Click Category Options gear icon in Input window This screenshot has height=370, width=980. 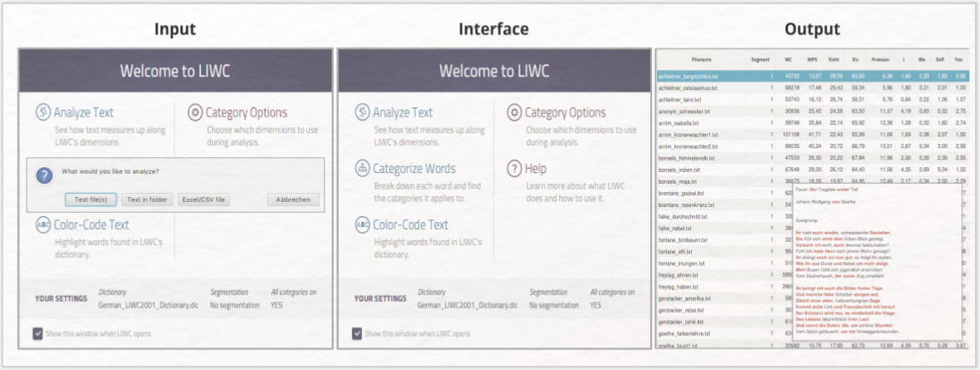coord(195,113)
